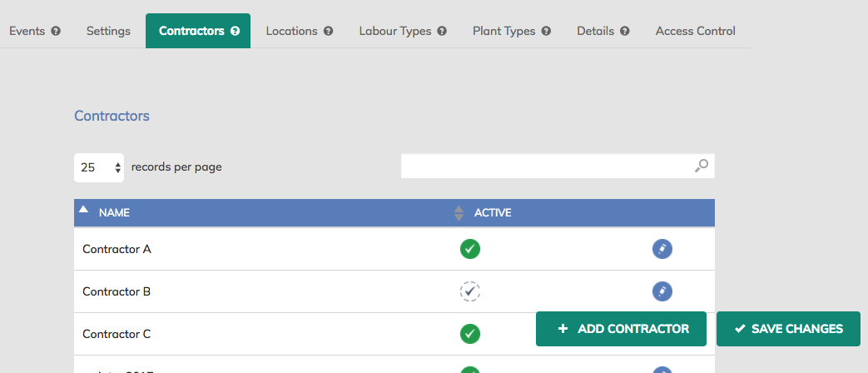
Task: Edit Contractor B with the pencil icon
Action: (662, 291)
